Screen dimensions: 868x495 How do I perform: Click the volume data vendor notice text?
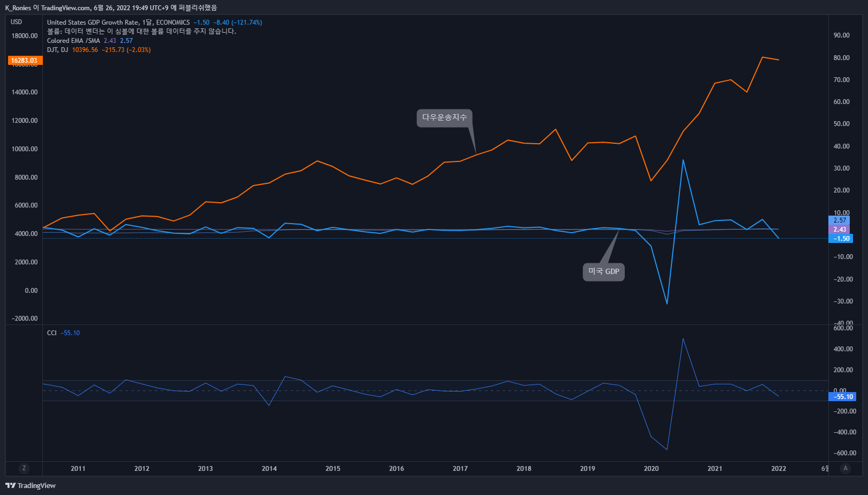[x=141, y=32]
